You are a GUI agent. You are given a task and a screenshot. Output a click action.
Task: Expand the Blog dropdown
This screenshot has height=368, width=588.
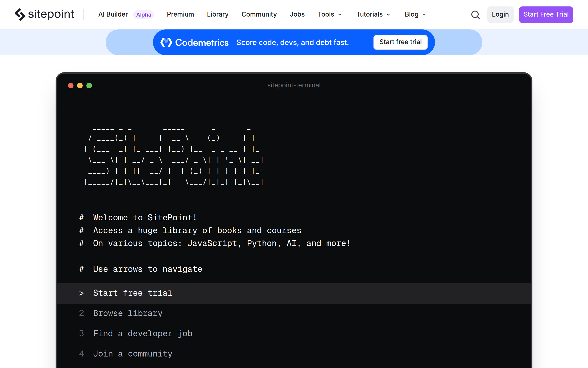(x=415, y=14)
